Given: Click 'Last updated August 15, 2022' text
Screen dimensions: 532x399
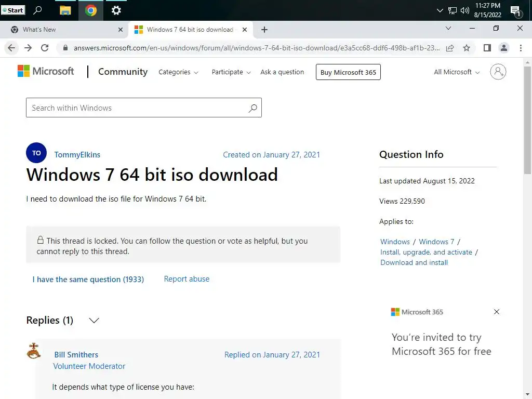Looking at the screenshot, I should click(x=427, y=181).
